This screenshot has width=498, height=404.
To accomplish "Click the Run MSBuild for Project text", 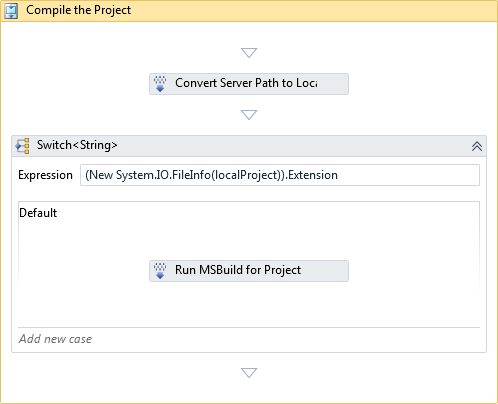I will pyautogui.click(x=238, y=270).
